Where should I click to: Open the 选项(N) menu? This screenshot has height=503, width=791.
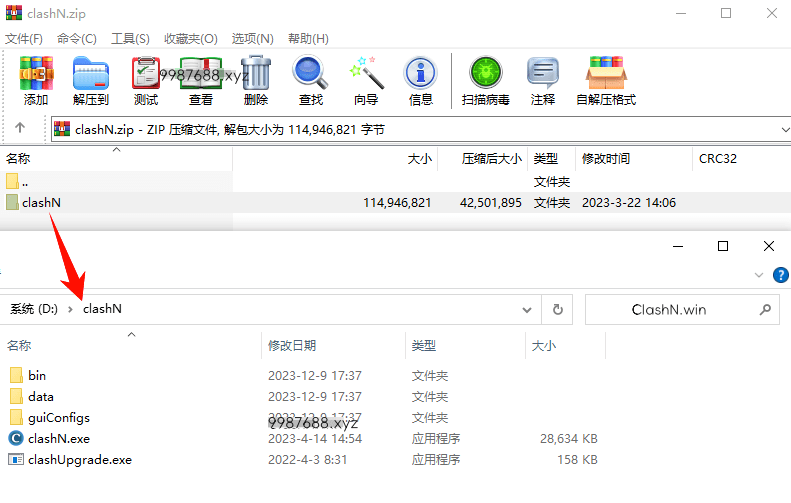[x=252, y=39]
